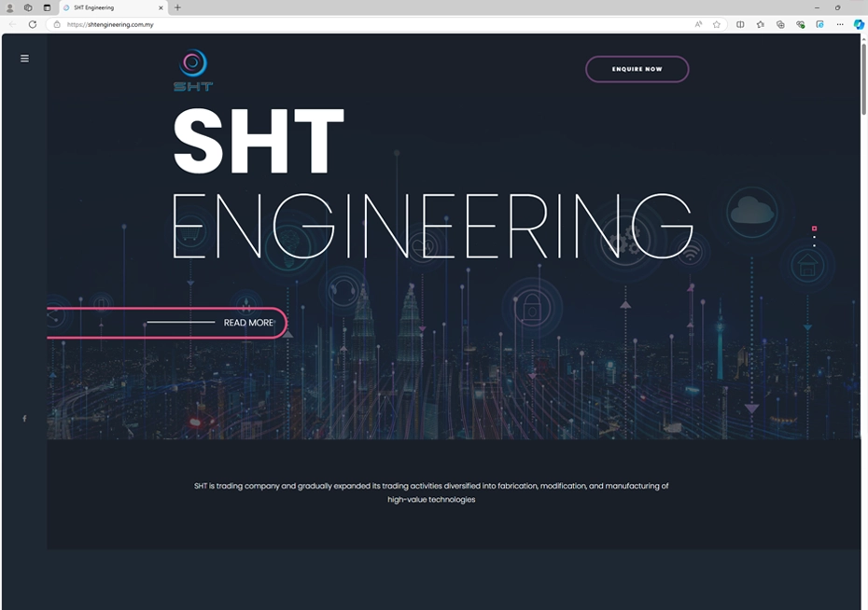Go back with the browser back arrow
Image resolution: width=868 pixels, height=610 pixels.
[13, 24]
